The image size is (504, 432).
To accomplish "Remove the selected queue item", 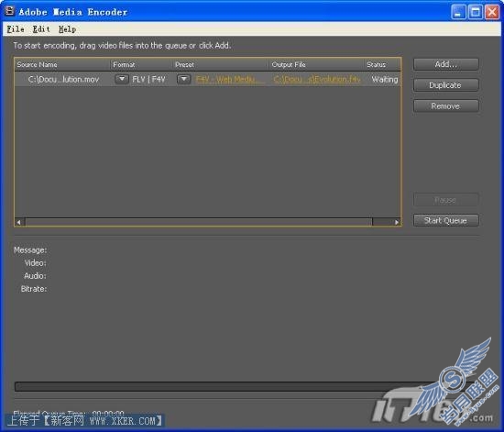I will (x=446, y=105).
